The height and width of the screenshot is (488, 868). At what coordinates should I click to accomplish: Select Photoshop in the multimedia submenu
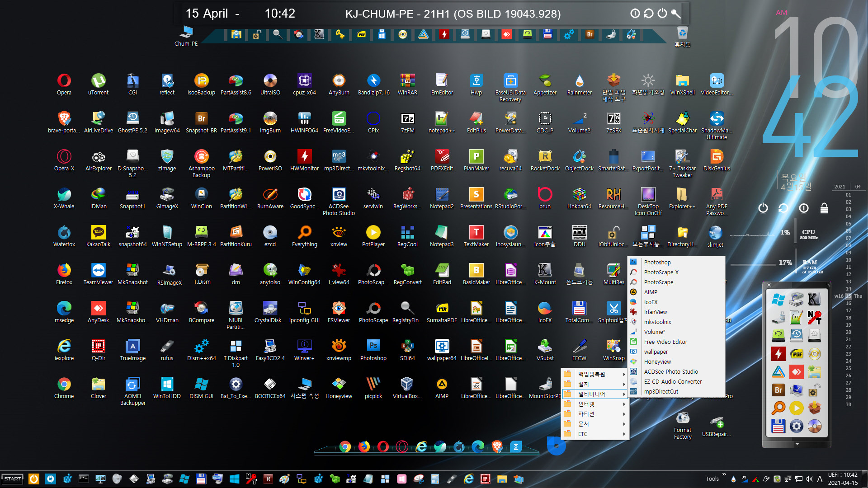pyautogui.click(x=677, y=262)
